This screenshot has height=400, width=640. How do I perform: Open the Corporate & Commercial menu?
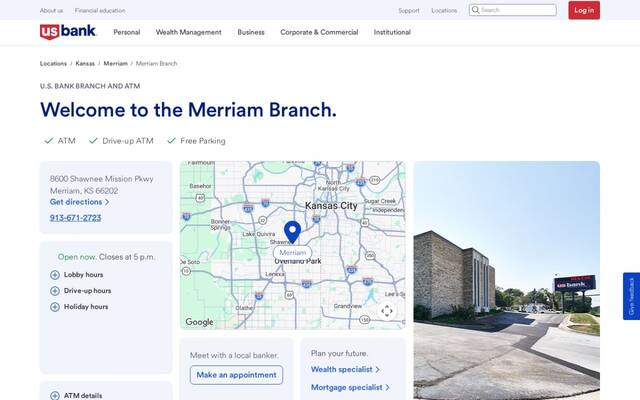319,32
